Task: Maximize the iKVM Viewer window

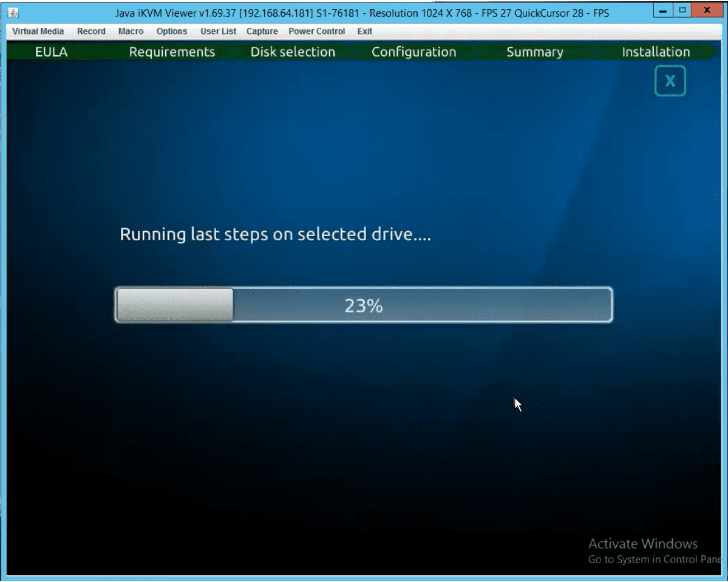Action: point(682,11)
